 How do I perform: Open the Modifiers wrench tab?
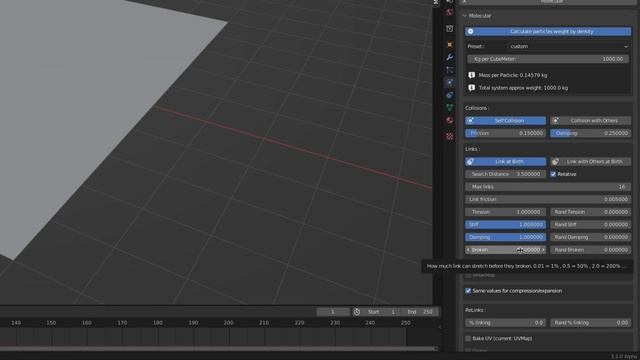coord(449,57)
